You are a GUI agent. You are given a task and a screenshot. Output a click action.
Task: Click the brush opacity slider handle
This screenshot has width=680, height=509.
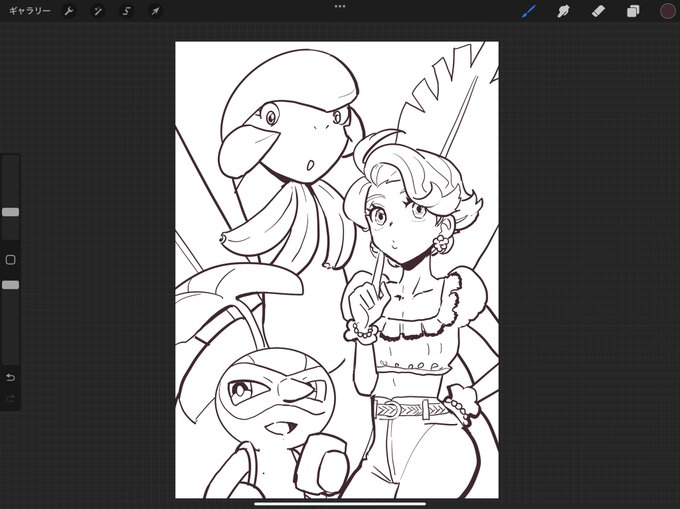(x=10, y=285)
